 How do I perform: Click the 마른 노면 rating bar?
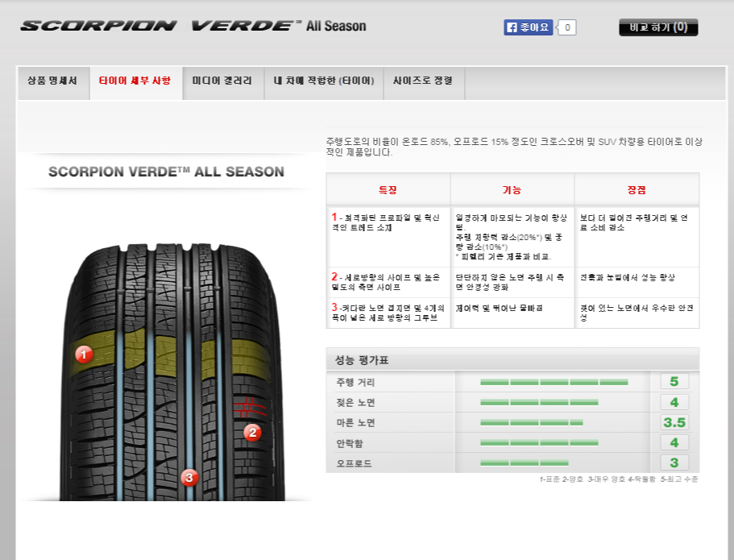531,423
